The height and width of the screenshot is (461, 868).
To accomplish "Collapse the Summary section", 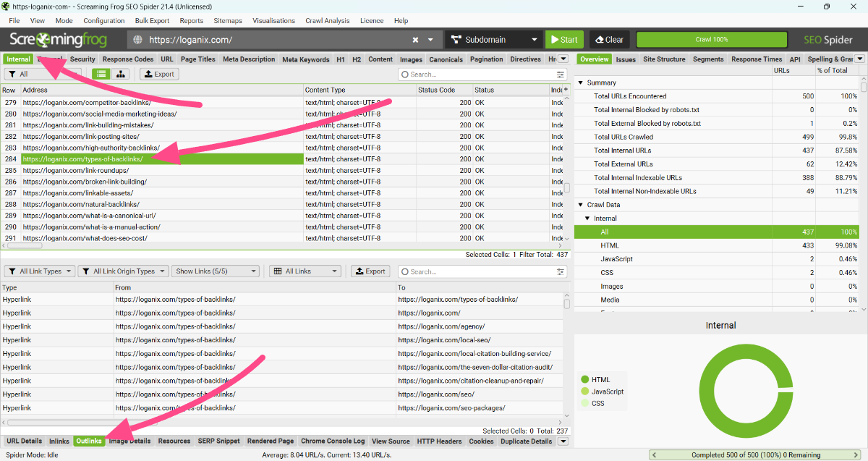I will tap(579, 83).
